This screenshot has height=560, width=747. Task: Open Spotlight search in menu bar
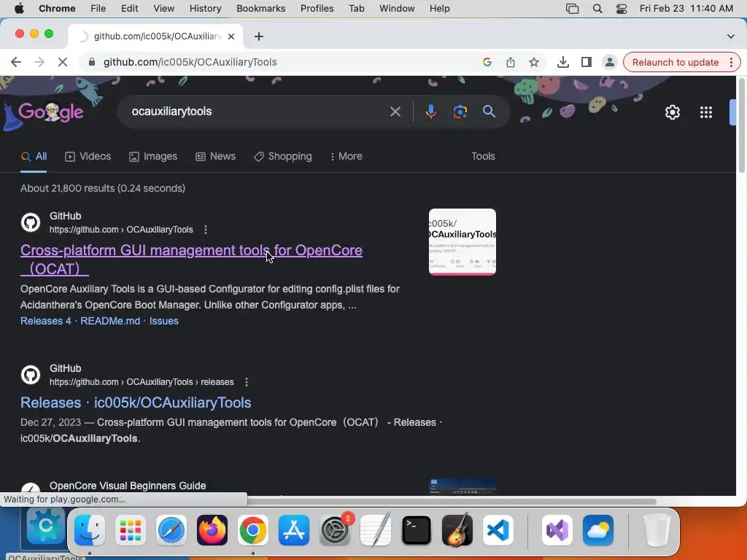click(597, 9)
